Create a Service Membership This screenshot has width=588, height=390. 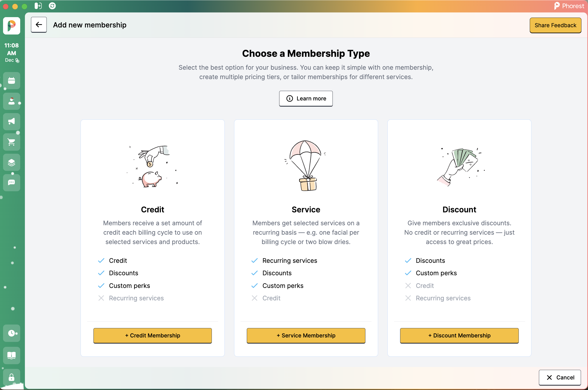(306, 335)
